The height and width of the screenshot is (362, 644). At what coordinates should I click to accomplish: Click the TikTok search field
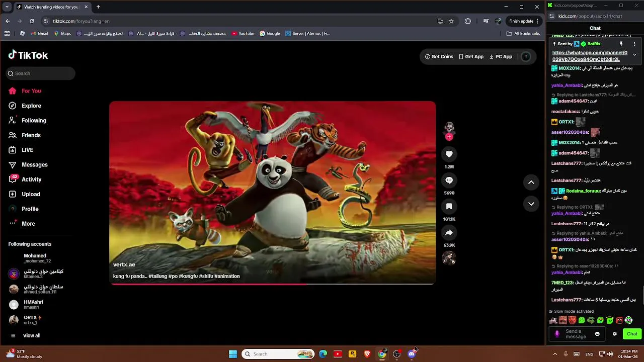point(41,73)
